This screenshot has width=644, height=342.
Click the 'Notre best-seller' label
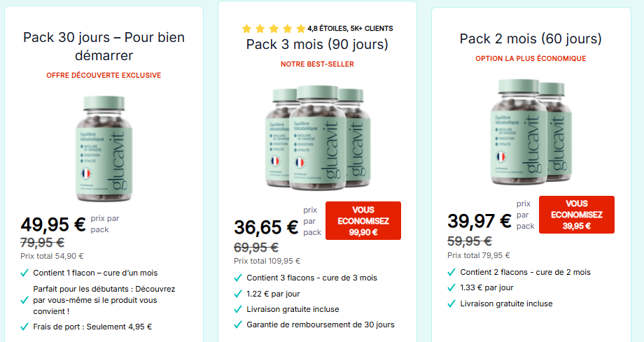[317, 64]
